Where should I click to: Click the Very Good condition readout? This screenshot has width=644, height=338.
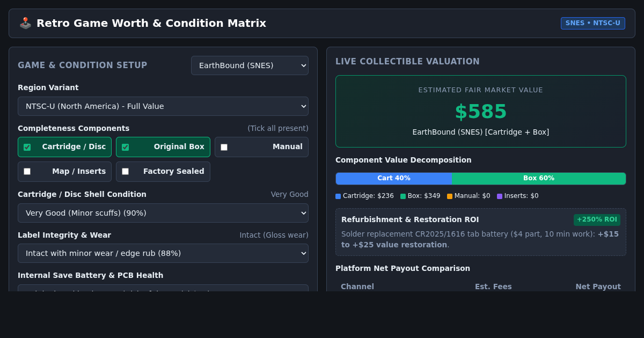(290, 194)
